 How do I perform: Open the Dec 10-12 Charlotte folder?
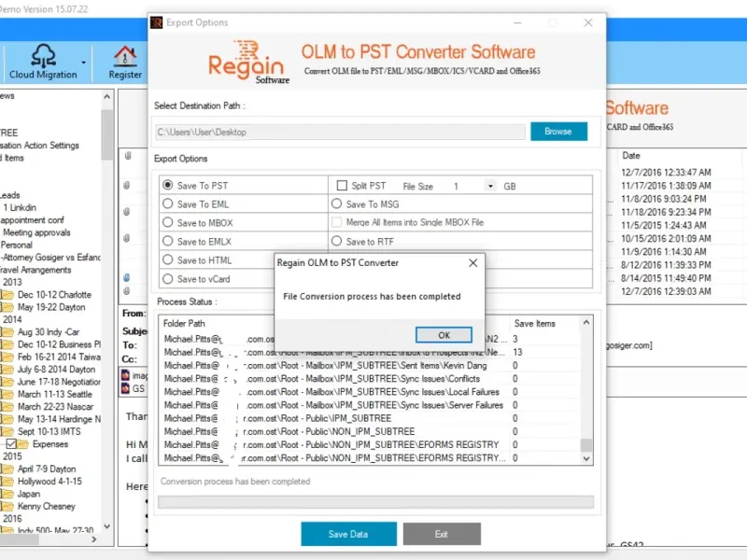[54, 294]
